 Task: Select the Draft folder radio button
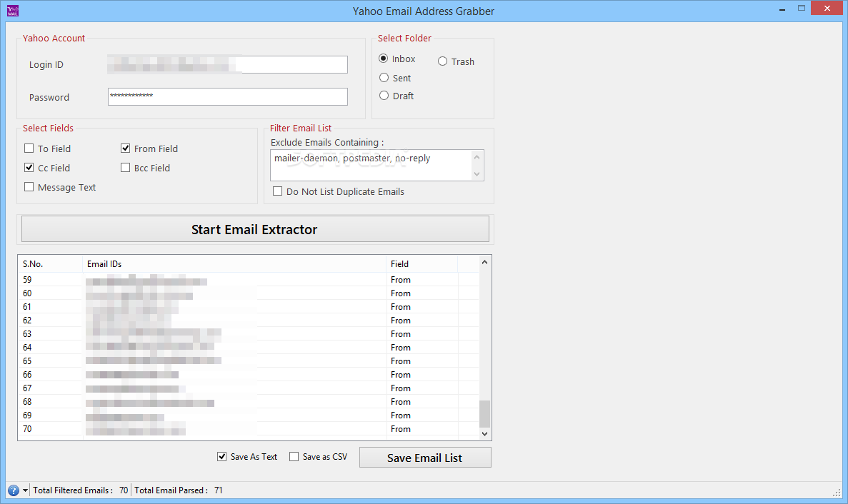384,96
